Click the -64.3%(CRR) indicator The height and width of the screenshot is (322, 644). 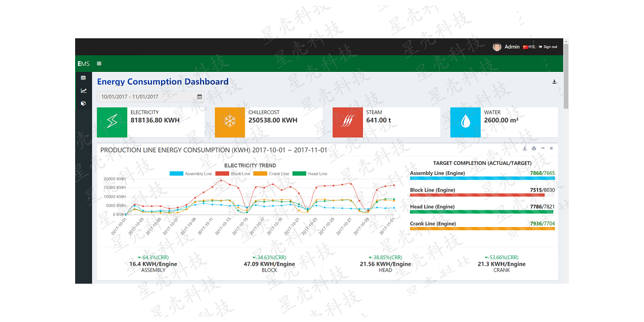coord(153,258)
